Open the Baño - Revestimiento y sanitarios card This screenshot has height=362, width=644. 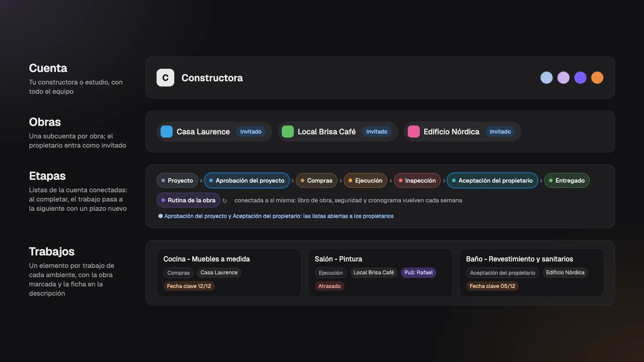(x=532, y=273)
